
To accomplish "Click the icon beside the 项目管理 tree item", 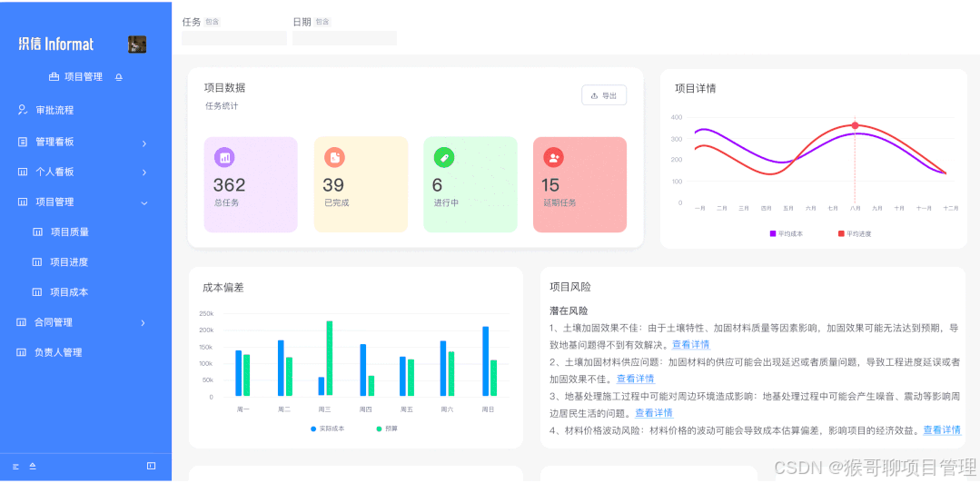I will click(x=23, y=202).
